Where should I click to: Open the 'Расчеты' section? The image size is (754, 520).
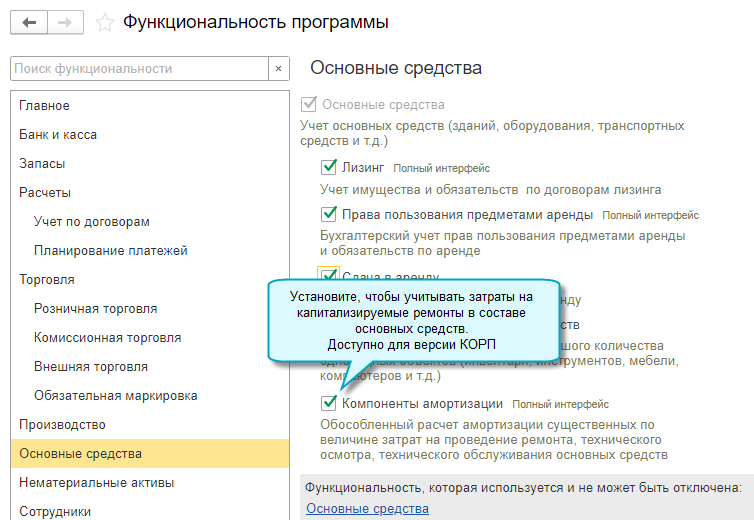coord(150,192)
